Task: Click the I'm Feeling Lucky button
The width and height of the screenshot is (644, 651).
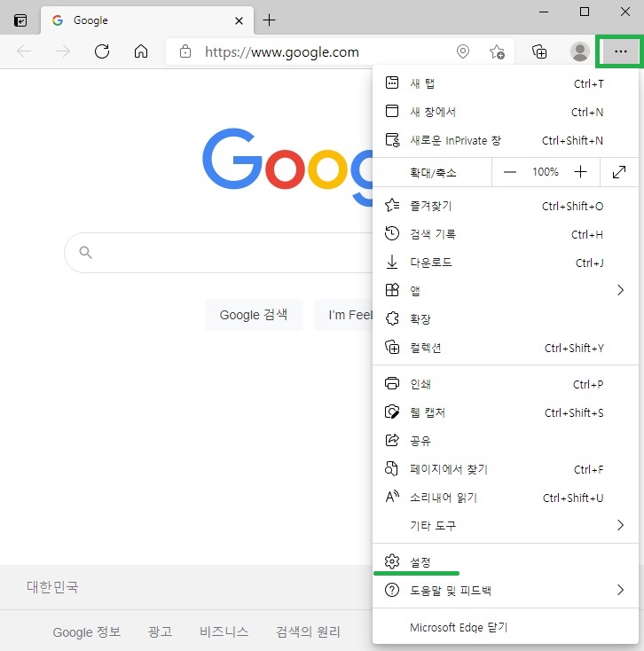Action: click(x=344, y=315)
